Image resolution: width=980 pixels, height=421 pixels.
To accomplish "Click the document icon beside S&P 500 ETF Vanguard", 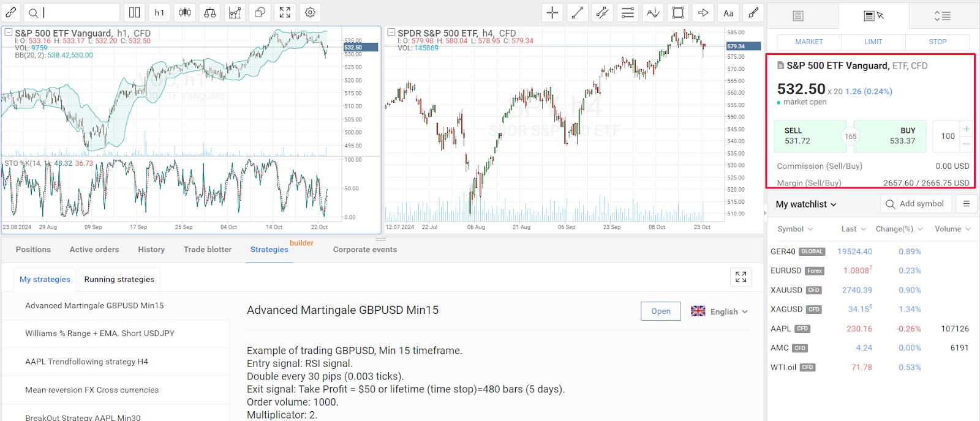I will tap(780, 65).
